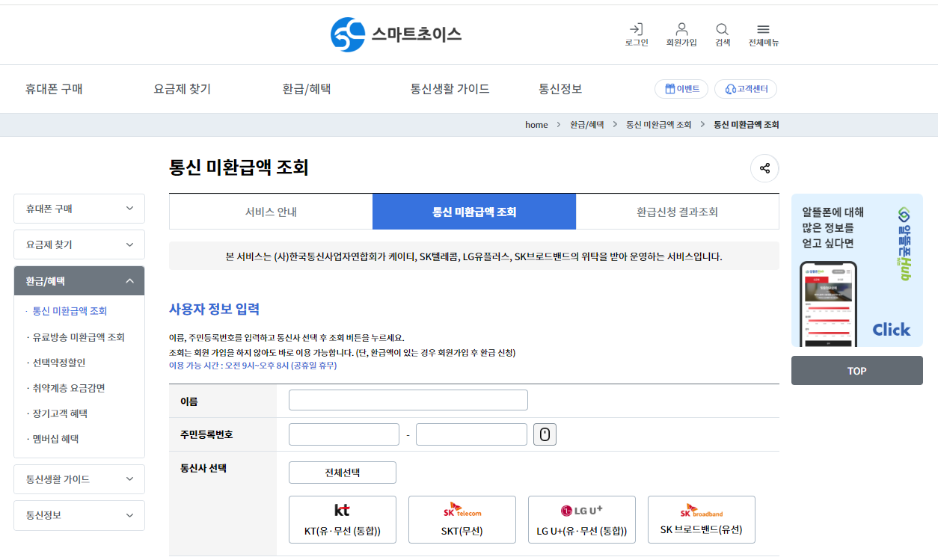Image resolution: width=938 pixels, height=560 pixels.
Task: Select the KT carrier button
Action: 343,520
